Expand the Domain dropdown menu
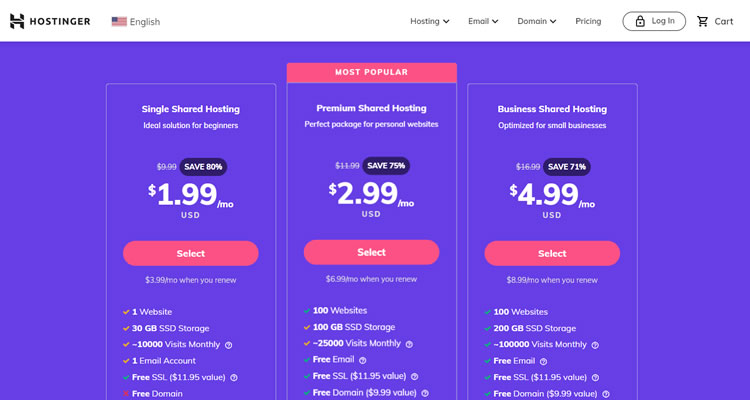The width and height of the screenshot is (750, 400). (x=537, y=21)
